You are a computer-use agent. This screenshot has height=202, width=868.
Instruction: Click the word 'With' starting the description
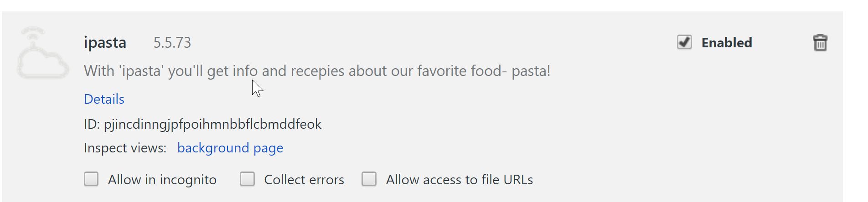(99, 71)
